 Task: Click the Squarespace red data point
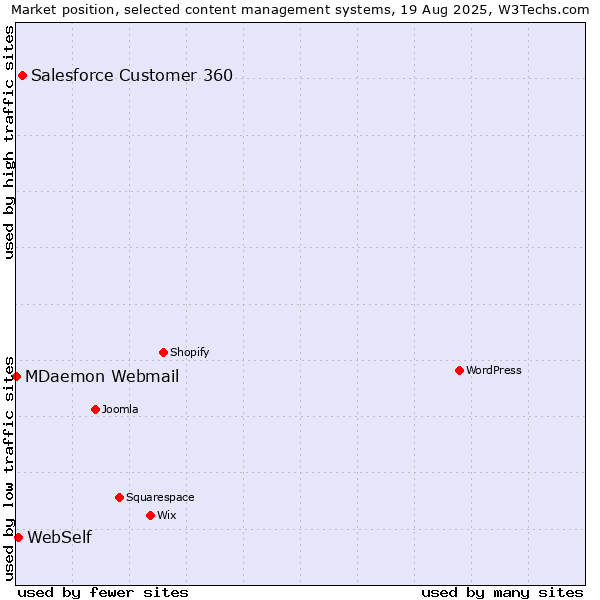click(x=119, y=497)
